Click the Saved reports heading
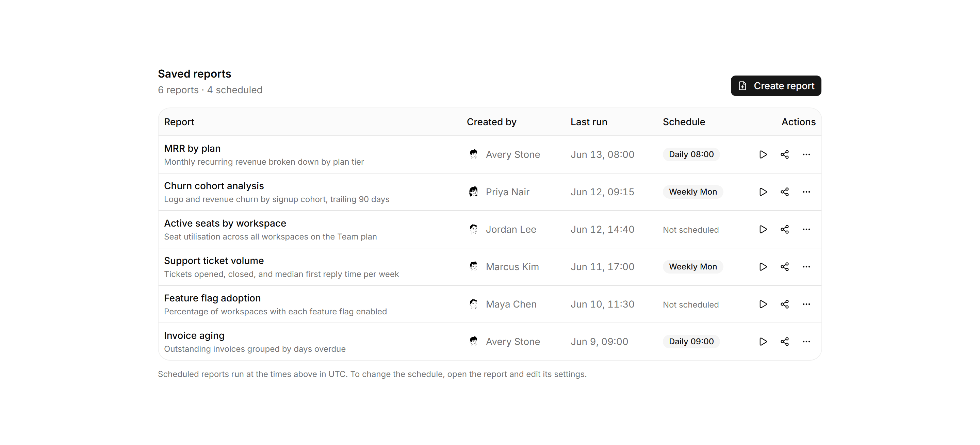 point(194,74)
